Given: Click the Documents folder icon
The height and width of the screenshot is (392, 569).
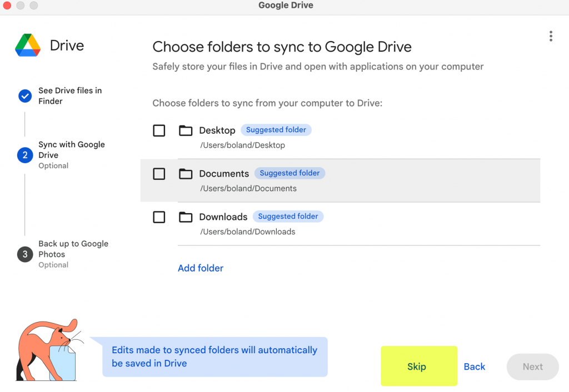Looking at the screenshot, I should point(186,174).
